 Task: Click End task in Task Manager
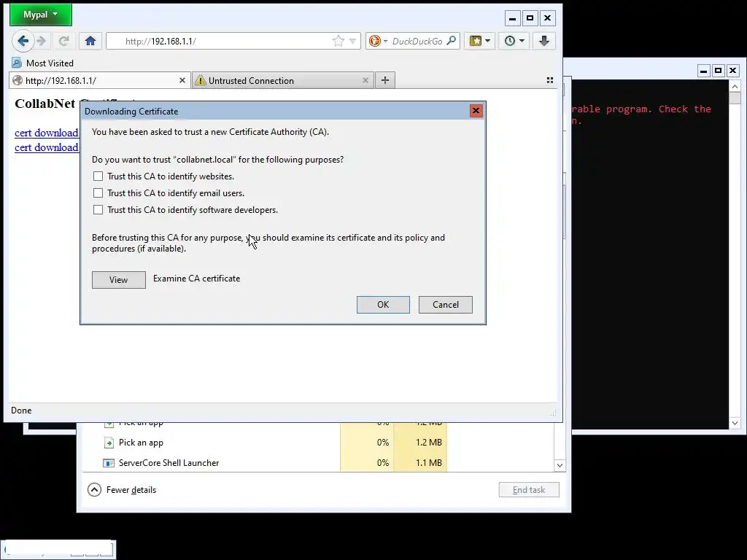coord(529,490)
